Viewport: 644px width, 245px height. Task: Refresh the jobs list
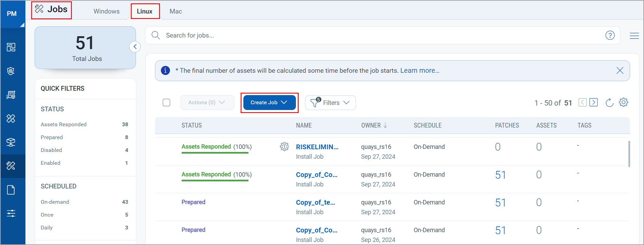click(609, 103)
